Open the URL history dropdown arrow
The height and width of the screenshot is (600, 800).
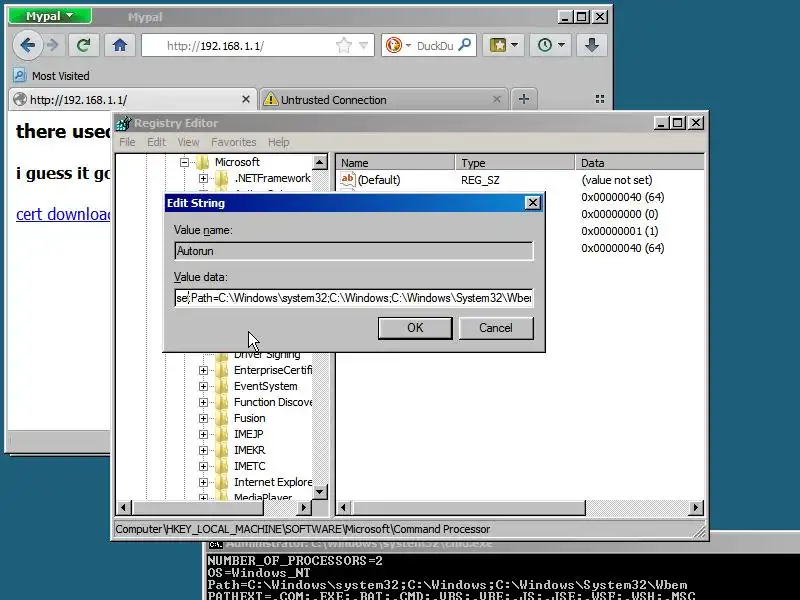[363, 45]
